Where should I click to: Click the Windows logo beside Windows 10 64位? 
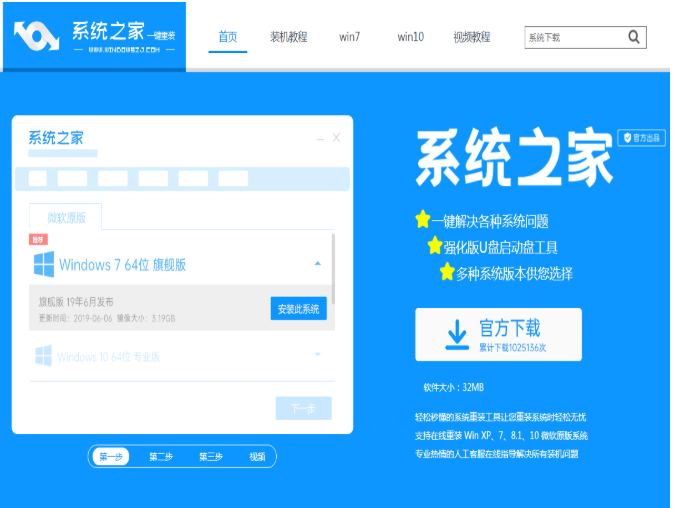pos(44,356)
